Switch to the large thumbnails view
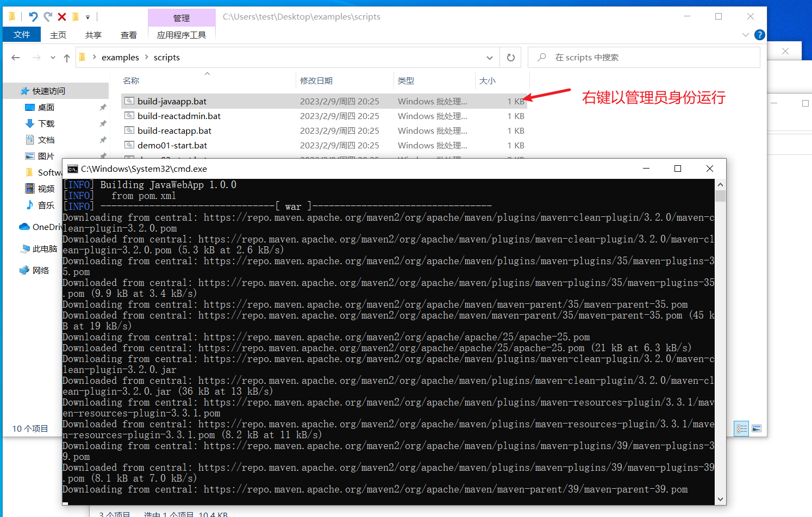The image size is (812, 517). (x=756, y=428)
